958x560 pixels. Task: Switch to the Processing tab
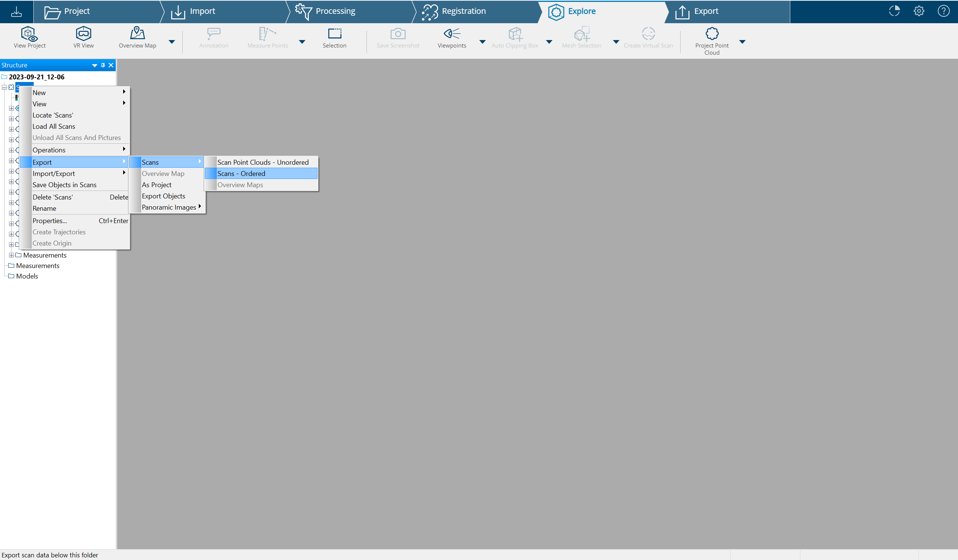[x=335, y=11]
